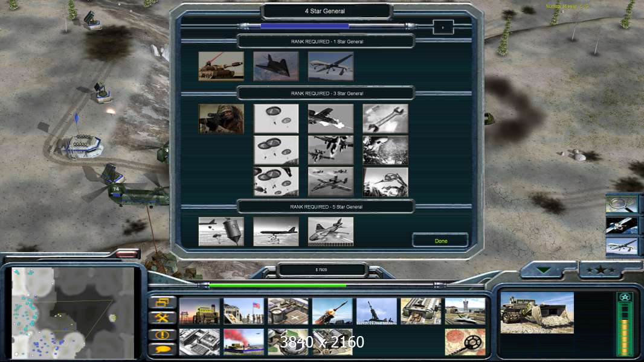This screenshot has height=362, width=644.
Task: Click the blue experience progress bar
Action: coord(304,26)
